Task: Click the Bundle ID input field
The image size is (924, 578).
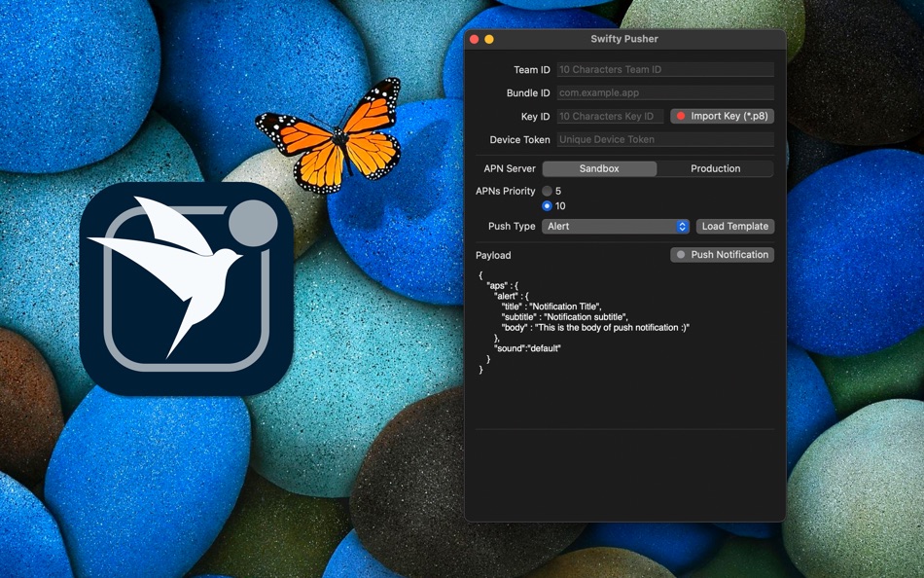Action: [x=664, y=92]
